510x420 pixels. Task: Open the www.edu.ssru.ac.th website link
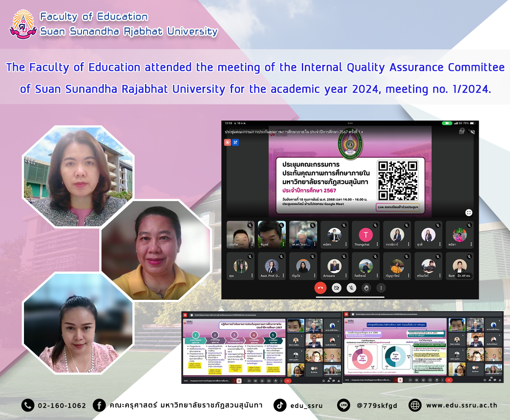(461, 405)
